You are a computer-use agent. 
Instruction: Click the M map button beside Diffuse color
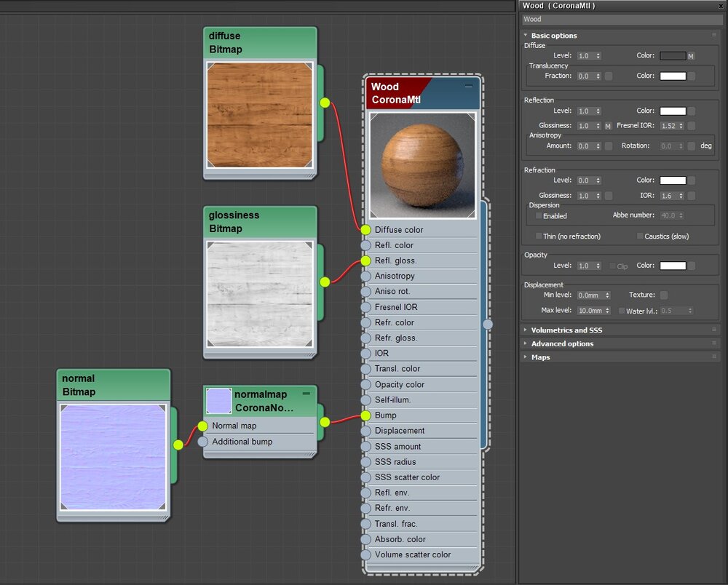point(691,56)
